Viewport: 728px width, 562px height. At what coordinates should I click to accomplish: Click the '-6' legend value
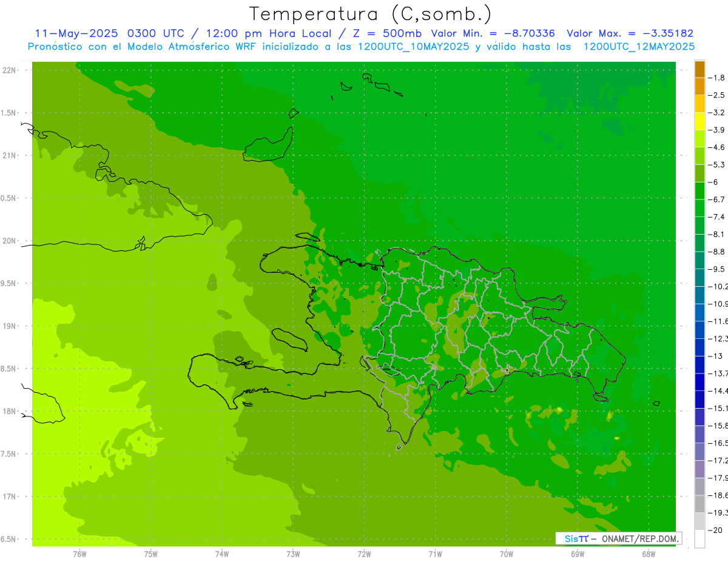[x=713, y=182]
